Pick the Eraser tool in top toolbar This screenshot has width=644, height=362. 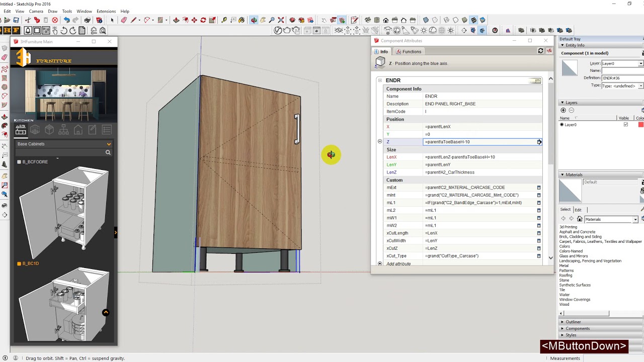click(x=124, y=20)
